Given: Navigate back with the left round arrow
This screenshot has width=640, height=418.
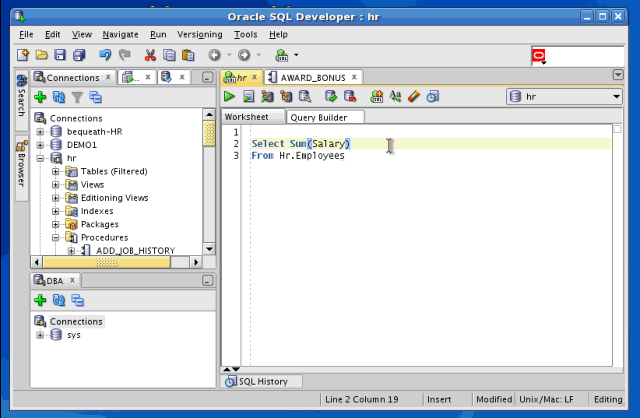Looking at the screenshot, I should coord(214,55).
